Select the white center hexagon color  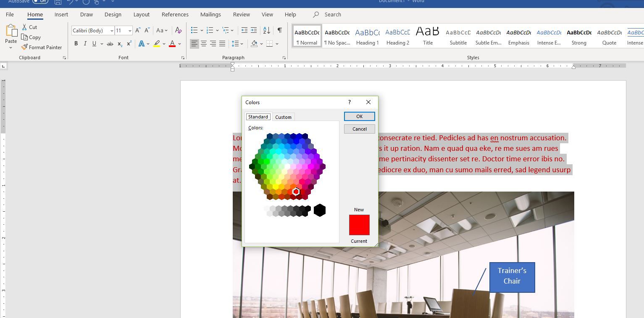(287, 167)
